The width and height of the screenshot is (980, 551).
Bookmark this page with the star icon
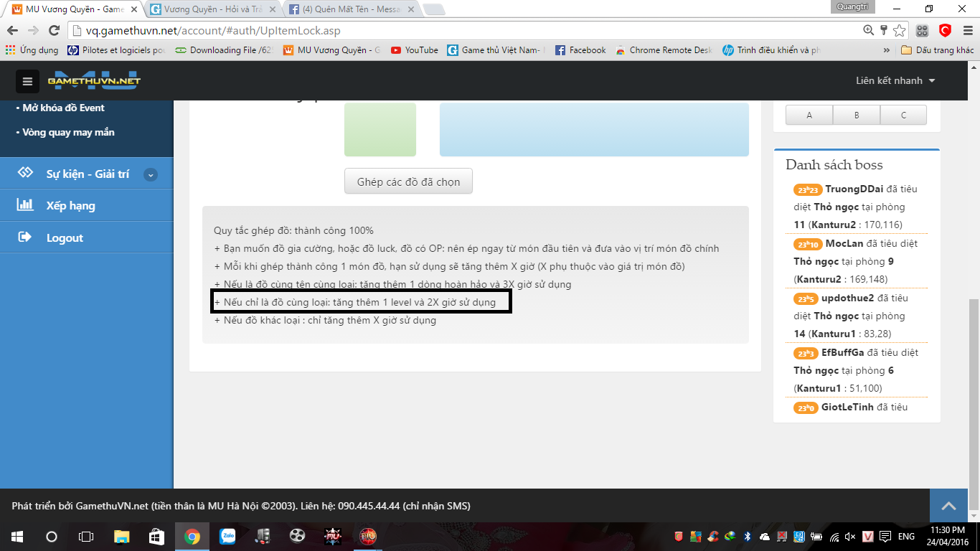point(900,31)
